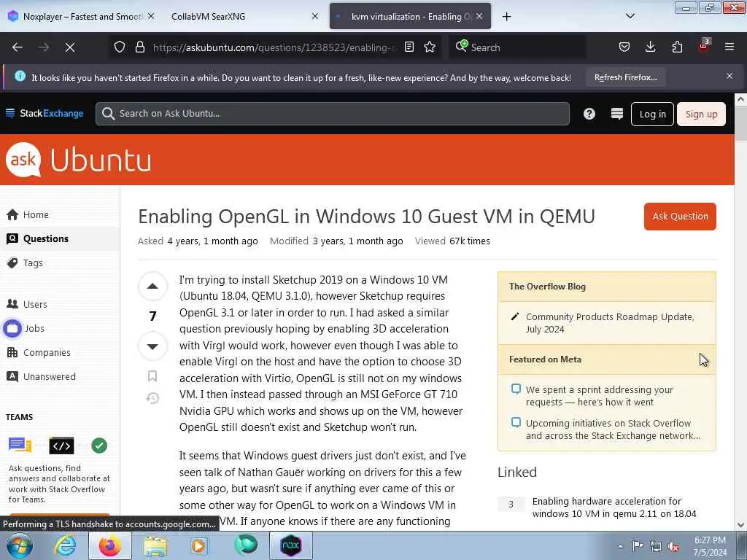Open Community Products Roadmap Update link
Image resolution: width=747 pixels, height=560 pixels.
[610, 323]
